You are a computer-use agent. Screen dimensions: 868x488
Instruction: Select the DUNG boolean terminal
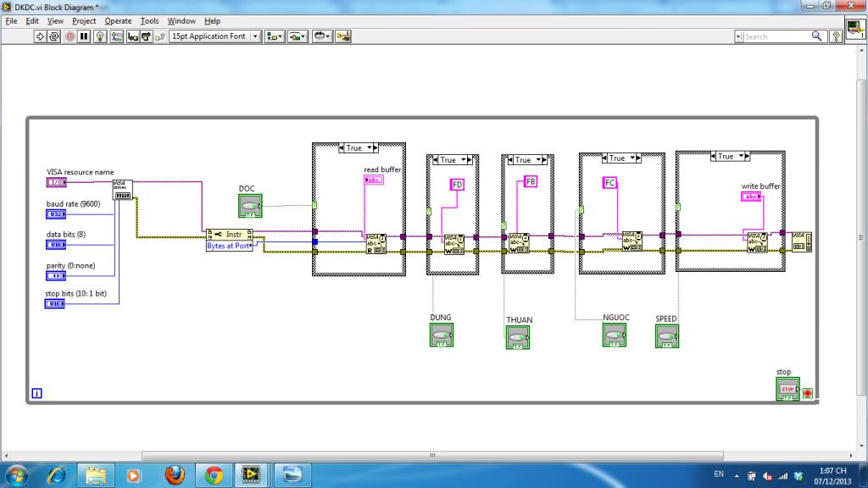pos(441,335)
